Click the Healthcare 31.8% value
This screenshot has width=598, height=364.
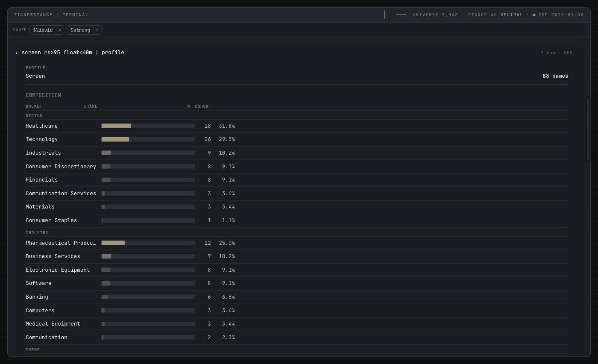(x=227, y=126)
